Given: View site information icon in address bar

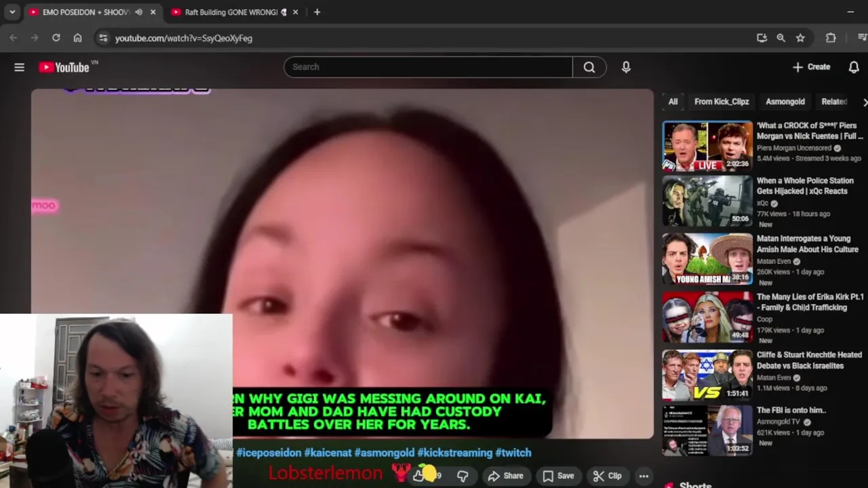Looking at the screenshot, I should [x=103, y=38].
